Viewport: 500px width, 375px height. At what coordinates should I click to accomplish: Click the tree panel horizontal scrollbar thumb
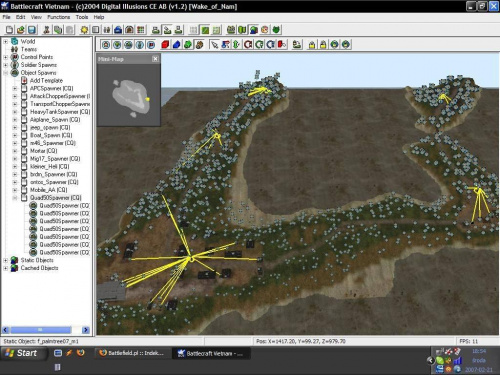[x=41, y=330]
